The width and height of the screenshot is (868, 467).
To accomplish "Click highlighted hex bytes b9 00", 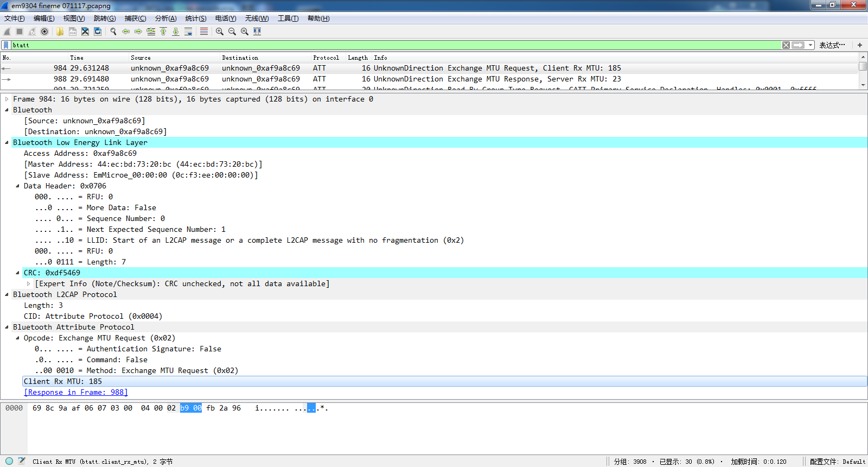I will click(191, 408).
